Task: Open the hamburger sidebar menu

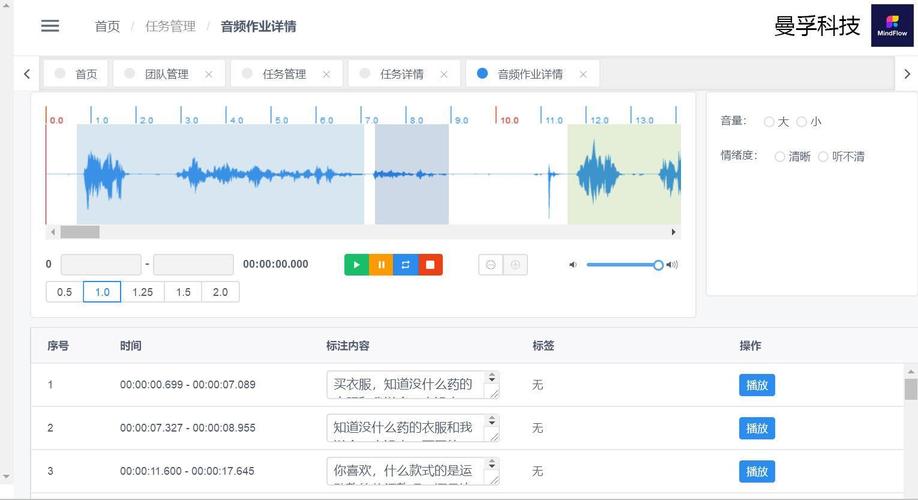Action: coord(50,26)
